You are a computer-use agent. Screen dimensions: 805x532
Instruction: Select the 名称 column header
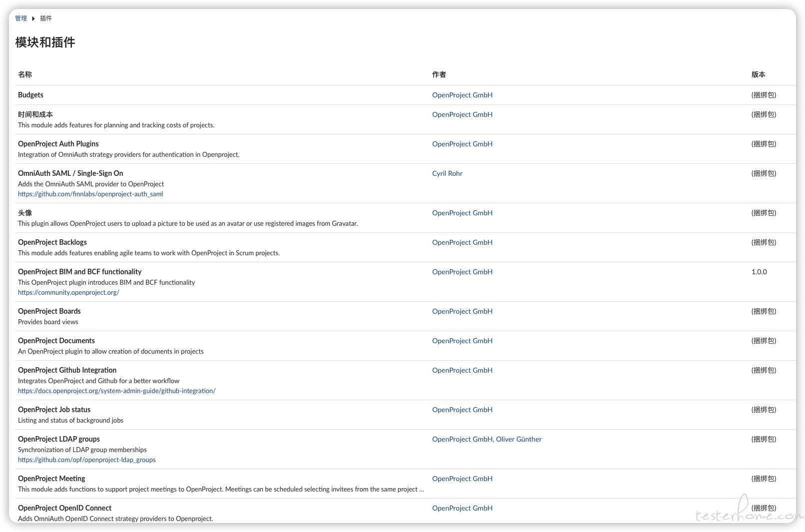[25, 75]
